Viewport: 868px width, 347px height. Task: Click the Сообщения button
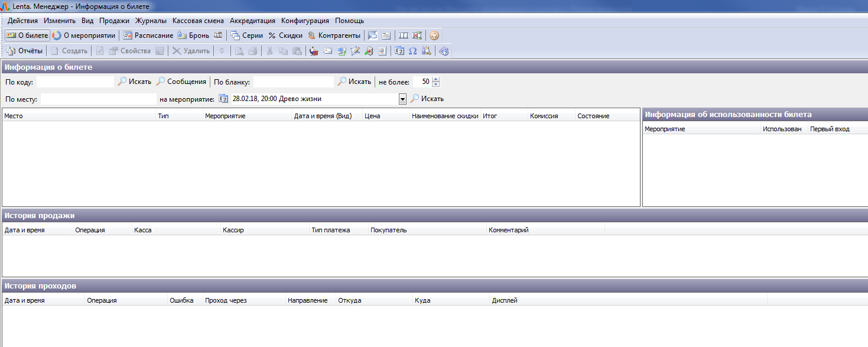point(181,82)
